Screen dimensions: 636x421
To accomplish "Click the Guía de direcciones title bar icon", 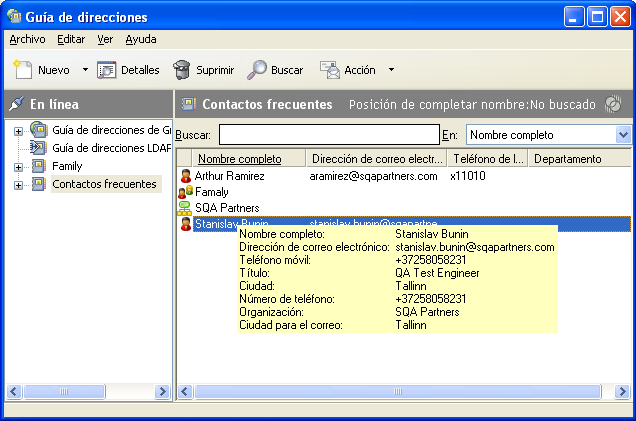I will pos(14,16).
